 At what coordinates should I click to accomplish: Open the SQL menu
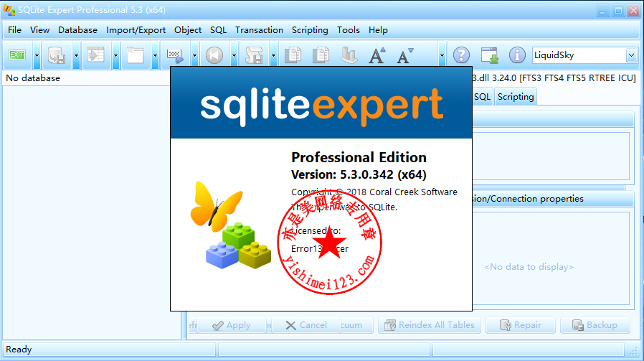(x=218, y=30)
